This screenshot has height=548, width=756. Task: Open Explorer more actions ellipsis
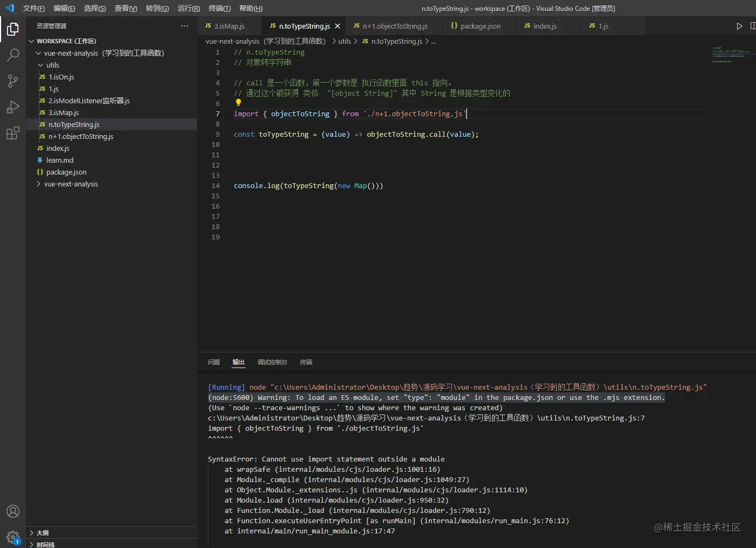[x=185, y=26]
